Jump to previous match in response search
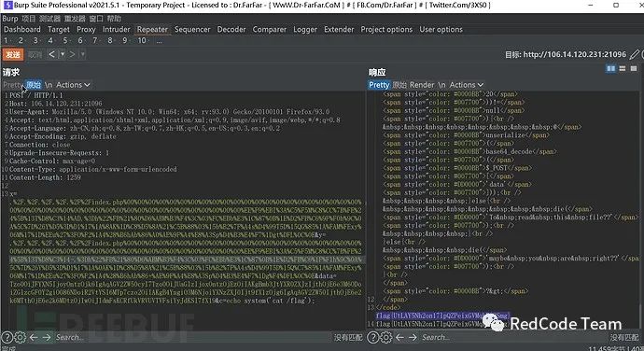This screenshot has width=644, height=351. [399, 337]
